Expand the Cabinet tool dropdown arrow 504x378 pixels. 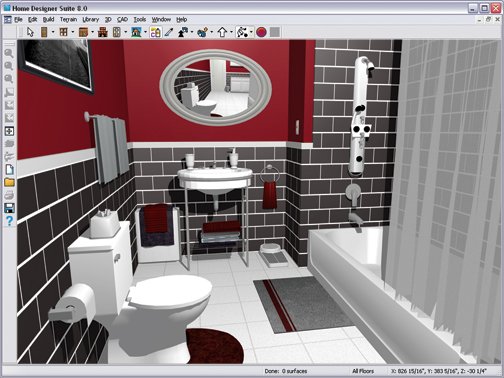(x=92, y=32)
